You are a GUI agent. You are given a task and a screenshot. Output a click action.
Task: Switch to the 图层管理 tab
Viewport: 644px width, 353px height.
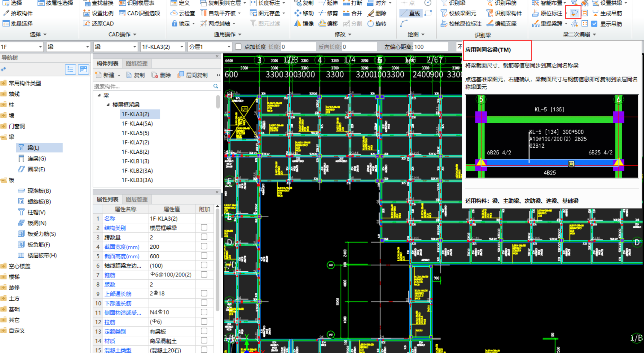point(136,199)
